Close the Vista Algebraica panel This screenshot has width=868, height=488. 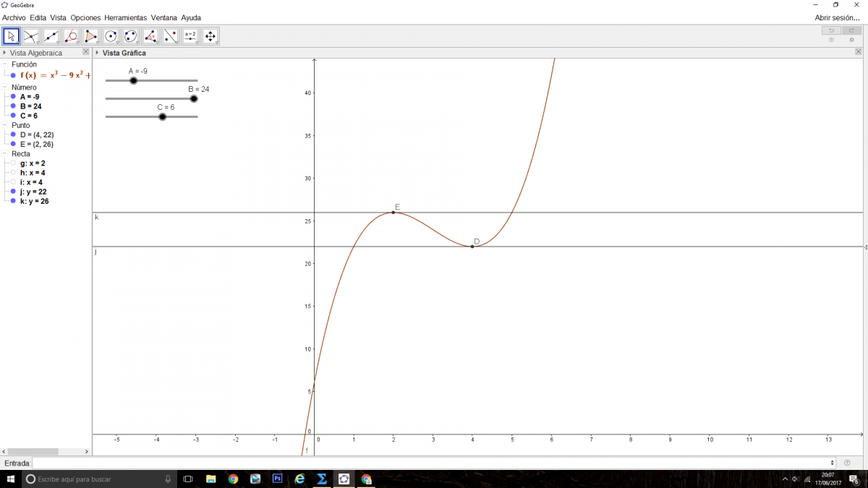tap(85, 52)
